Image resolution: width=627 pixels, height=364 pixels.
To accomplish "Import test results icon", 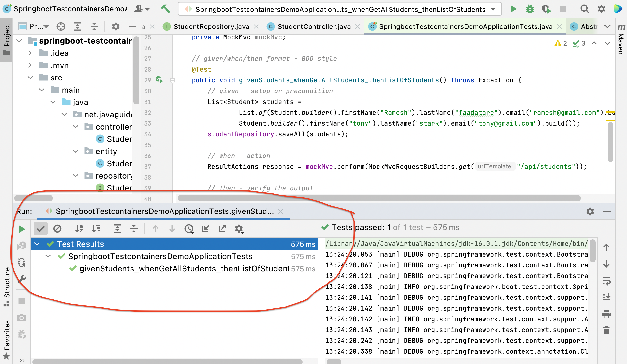I will click(205, 229).
